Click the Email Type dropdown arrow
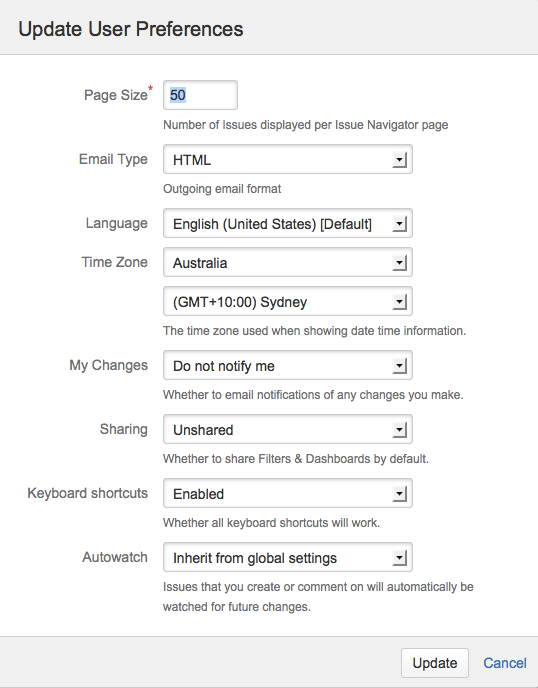The width and height of the screenshot is (538, 688). pyautogui.click(x=399, y=160)
